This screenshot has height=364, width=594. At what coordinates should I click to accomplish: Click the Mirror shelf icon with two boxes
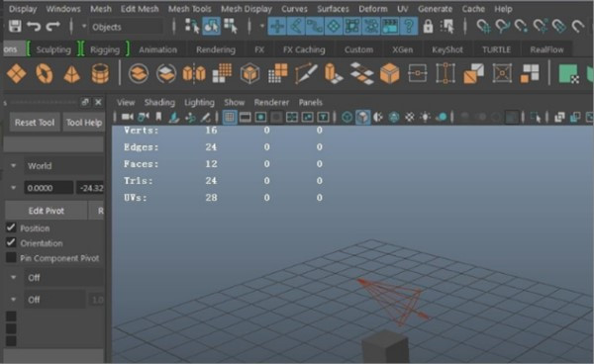pos(194,73)
